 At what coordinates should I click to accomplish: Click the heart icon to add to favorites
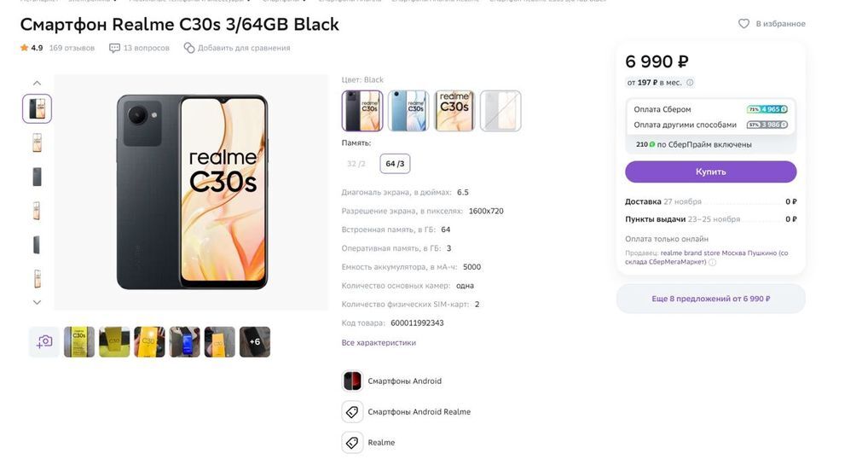(x=744, y=24)
